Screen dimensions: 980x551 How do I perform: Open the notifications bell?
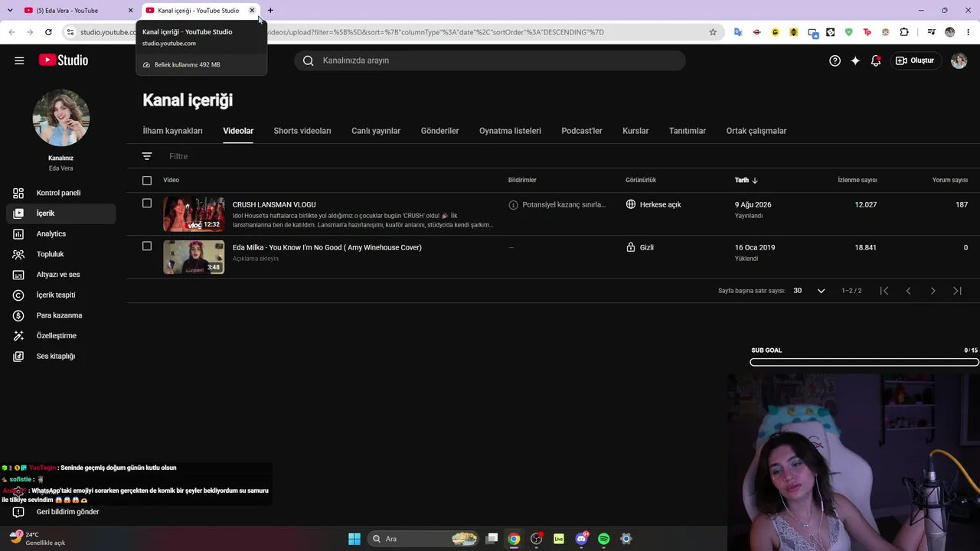click(876, 60)
